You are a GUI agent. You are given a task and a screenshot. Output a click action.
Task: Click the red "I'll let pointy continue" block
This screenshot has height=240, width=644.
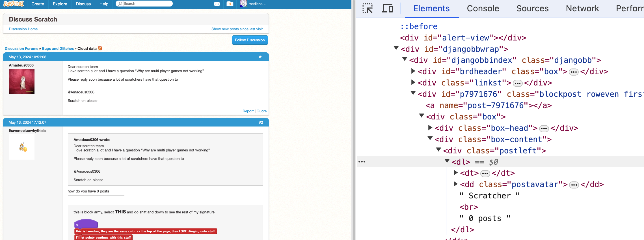tap(103, 237)
